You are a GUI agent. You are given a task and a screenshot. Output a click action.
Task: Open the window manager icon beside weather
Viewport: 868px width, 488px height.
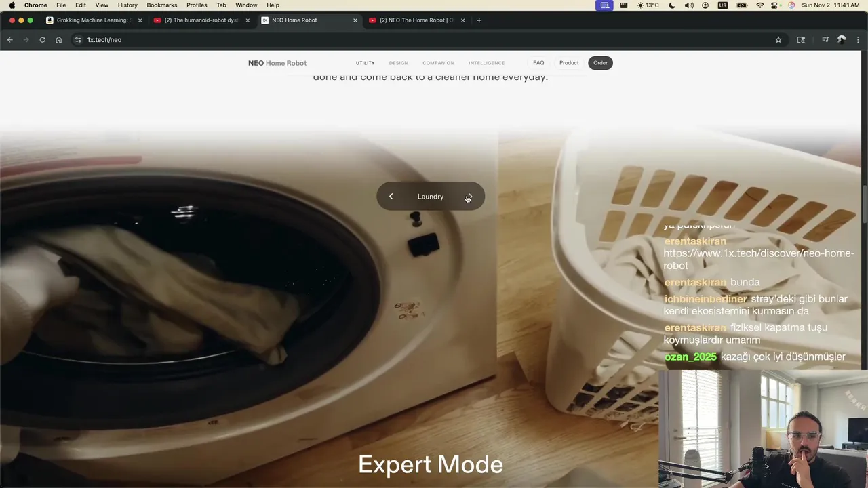624,5
